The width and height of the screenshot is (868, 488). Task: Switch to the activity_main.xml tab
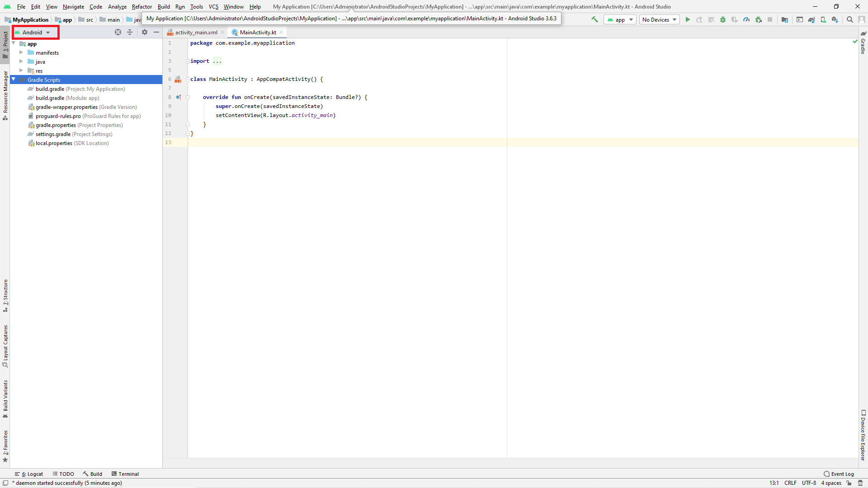[x=196, y=32]
